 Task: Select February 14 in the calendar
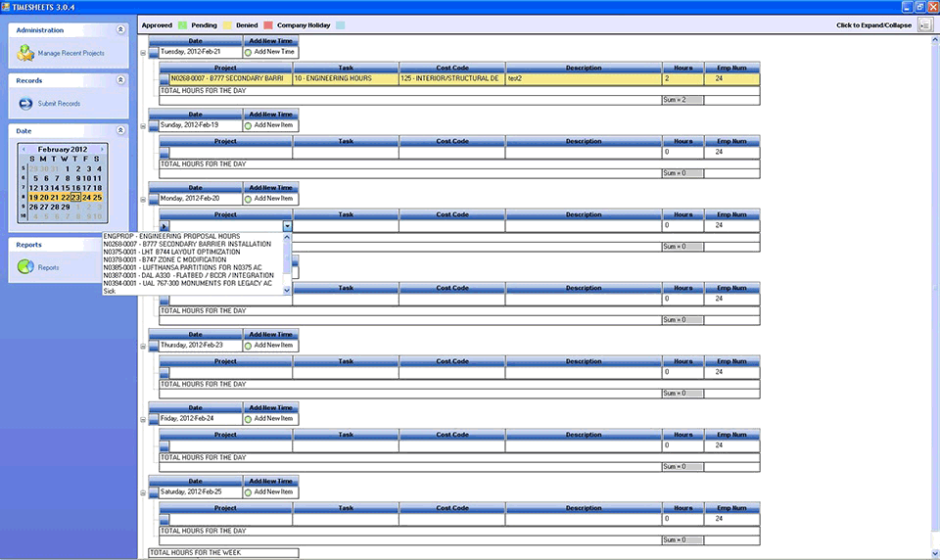(55, 188)
